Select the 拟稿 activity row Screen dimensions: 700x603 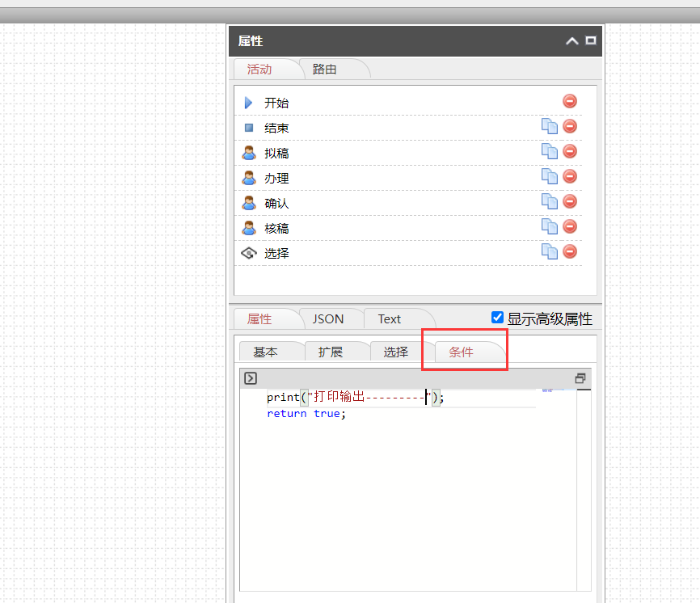(408, 153)
